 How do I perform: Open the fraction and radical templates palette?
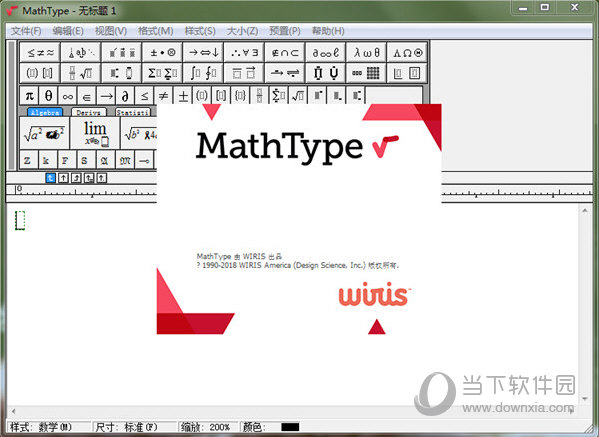81,73
